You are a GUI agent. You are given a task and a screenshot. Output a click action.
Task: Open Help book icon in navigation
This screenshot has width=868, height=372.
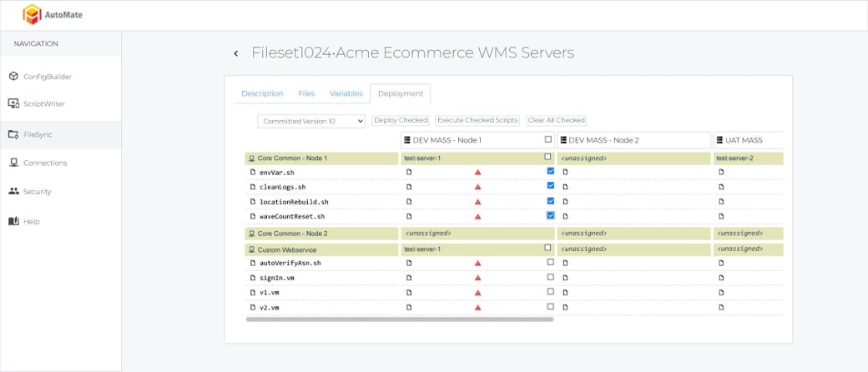[x=14, y=221]
